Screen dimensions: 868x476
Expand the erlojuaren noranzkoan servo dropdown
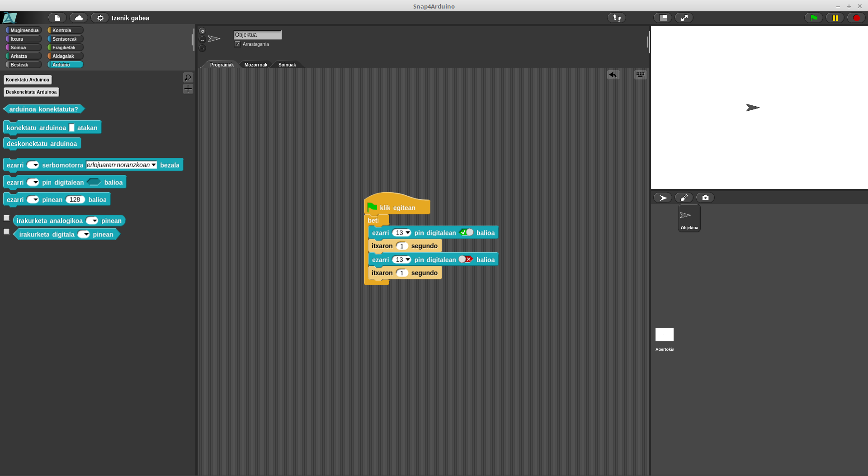pyautogui.click(x=154, y=165)
